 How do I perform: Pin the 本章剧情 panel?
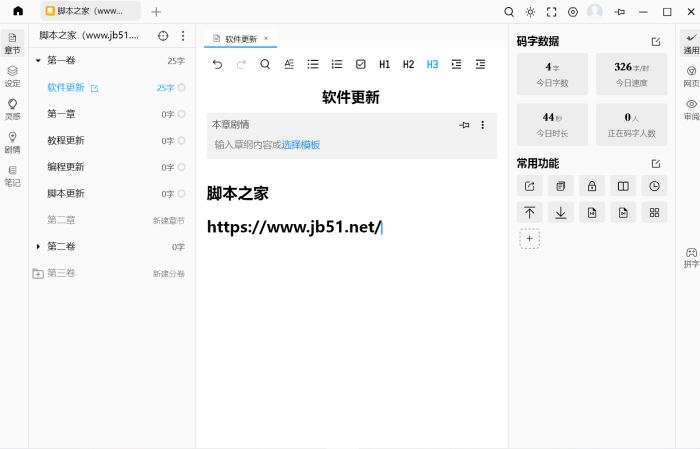point(464,125)
